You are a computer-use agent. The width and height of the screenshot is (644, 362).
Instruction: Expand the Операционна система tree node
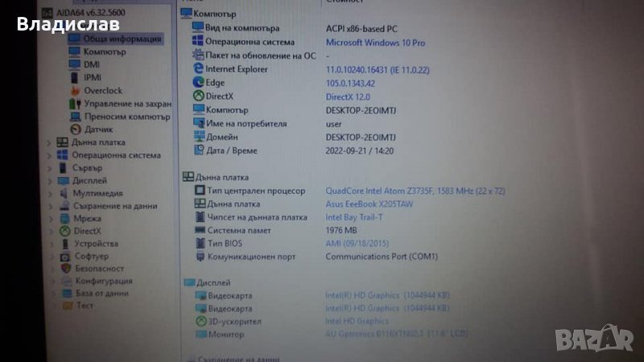pyautogui.click(x=49, y=155)
